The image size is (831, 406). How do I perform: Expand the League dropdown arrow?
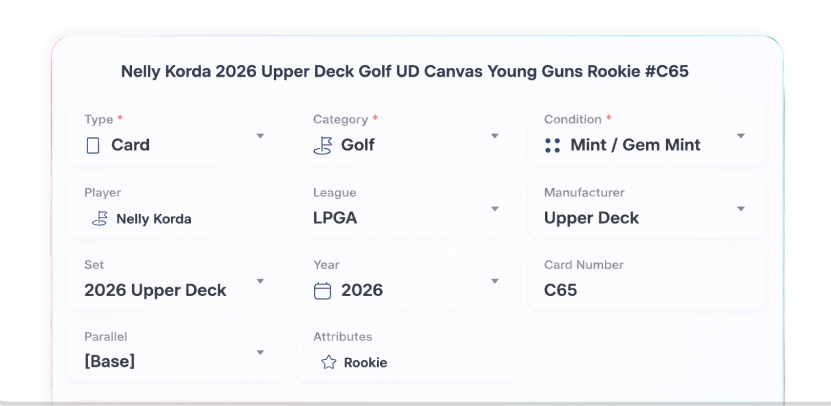[x=494, y=209]
